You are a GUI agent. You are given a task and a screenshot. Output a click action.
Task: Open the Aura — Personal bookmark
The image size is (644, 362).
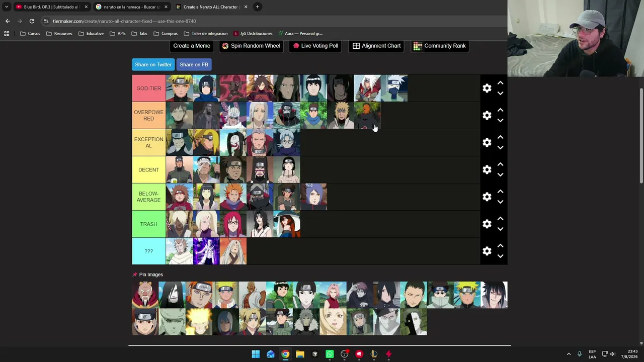pos(300,34)
